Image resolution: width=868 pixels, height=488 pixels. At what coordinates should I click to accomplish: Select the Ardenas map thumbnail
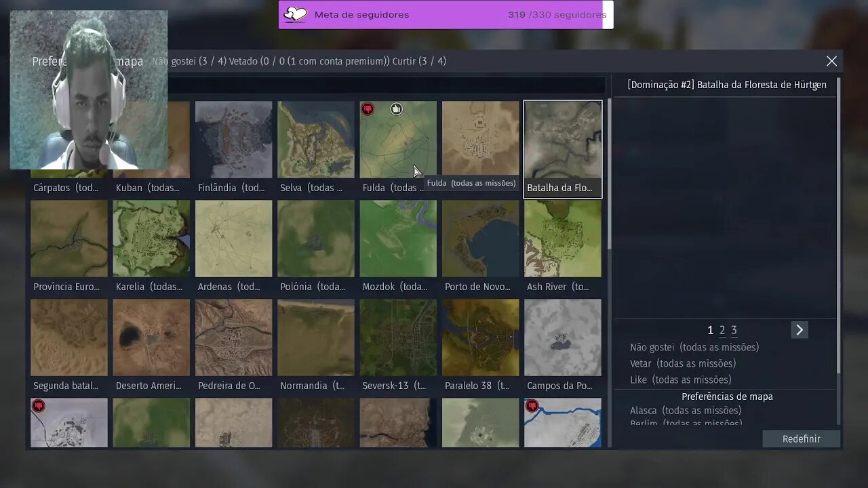[x=233, y=239]
